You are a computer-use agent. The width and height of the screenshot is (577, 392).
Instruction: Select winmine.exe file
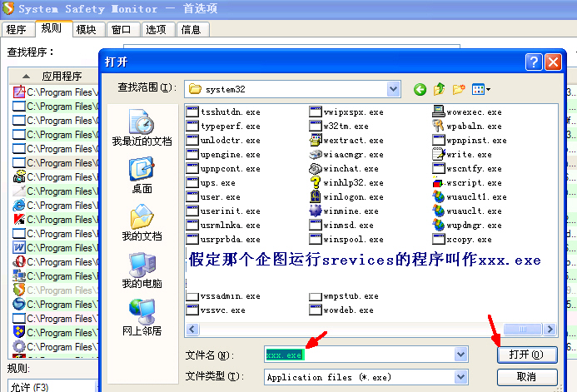pos(344,211)
